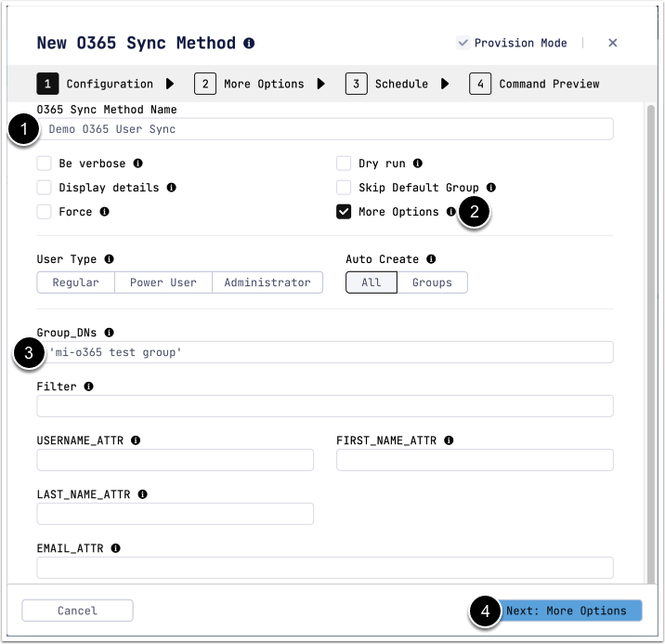Select Regular user type
Screen dimensions: 665x644
tap(76, 283)
